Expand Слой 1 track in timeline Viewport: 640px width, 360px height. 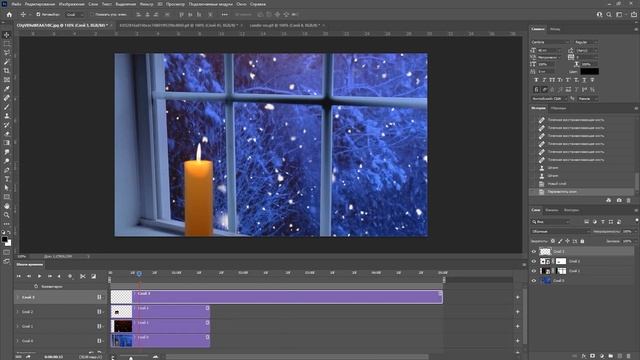click(18, 327)
